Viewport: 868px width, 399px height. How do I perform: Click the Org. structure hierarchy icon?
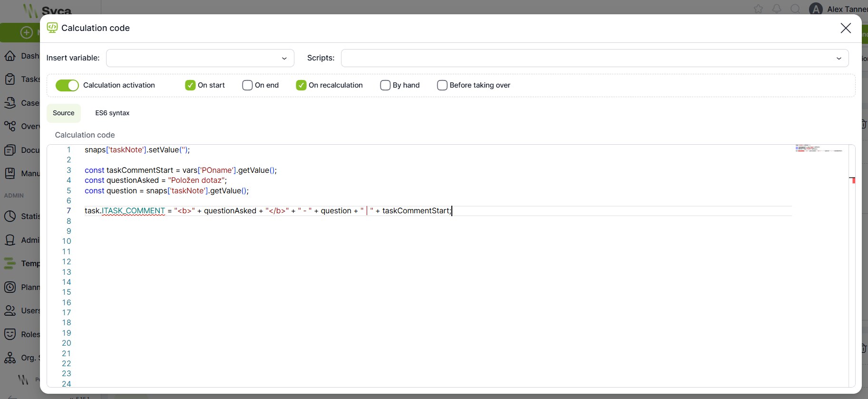pos(10,358)
